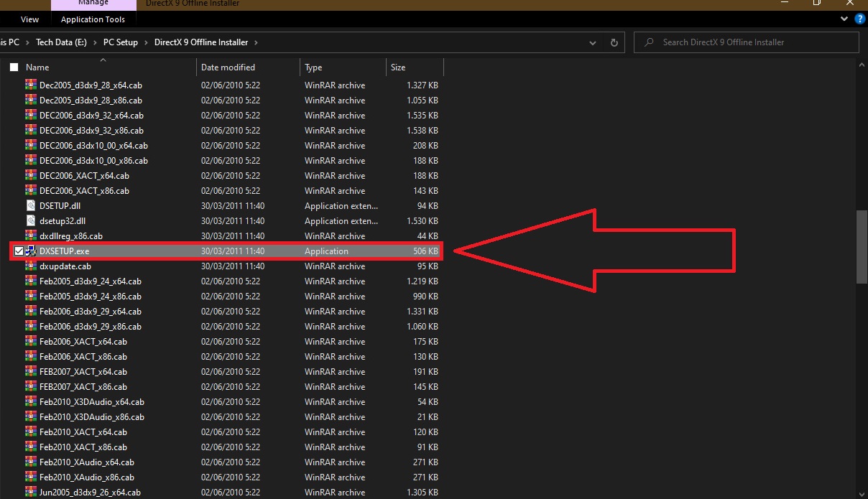Click the archive icon of DEC2006_d3dx9_32_x86.cab
The image size is (868, 499).
click(31, 130)
